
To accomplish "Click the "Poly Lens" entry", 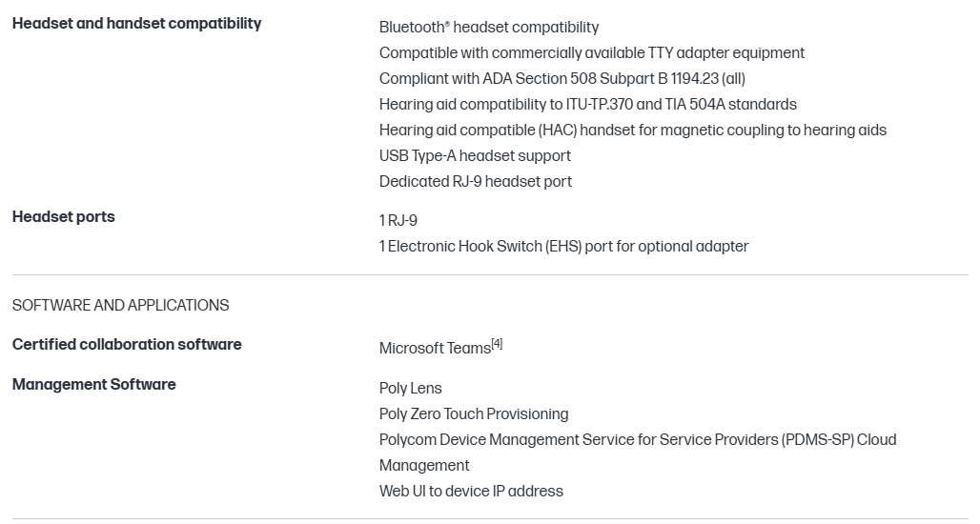I will [410, 389].
